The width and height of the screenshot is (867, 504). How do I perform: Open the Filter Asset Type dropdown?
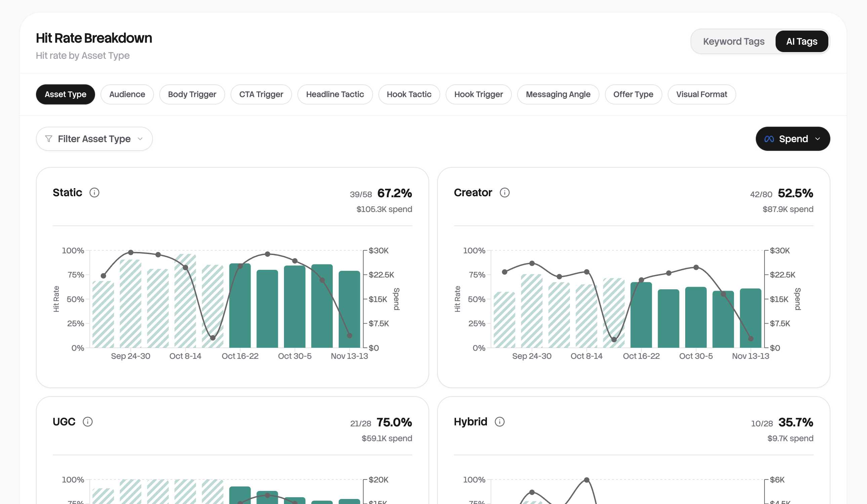(x=94, y=139)
